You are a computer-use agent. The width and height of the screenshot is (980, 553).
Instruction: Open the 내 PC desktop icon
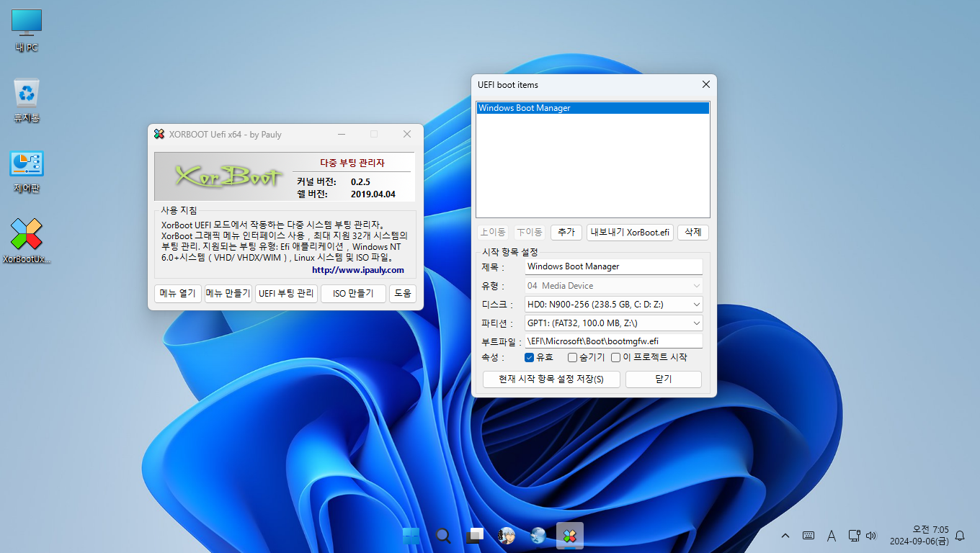pos(27,31)
